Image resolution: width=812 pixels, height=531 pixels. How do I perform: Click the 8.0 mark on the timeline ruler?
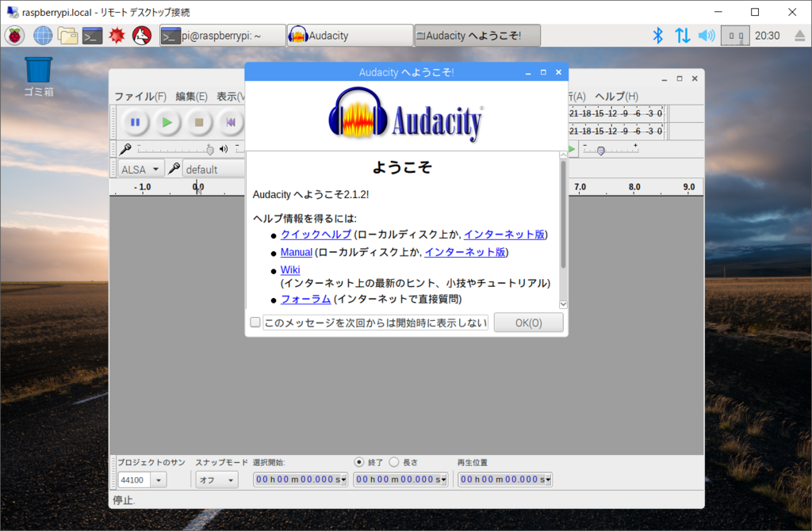(634, 187)
